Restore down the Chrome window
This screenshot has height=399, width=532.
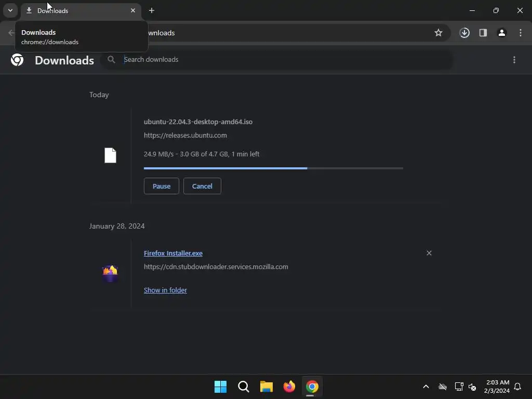pos(496,10)
